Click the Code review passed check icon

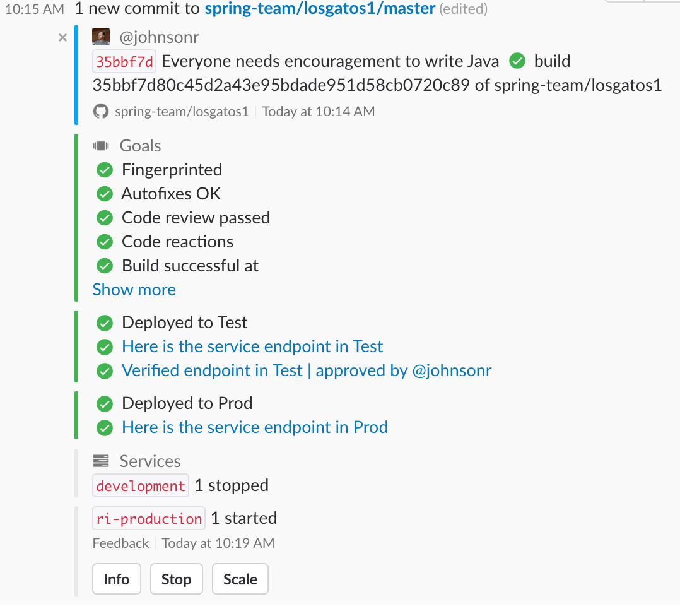click(105, 218)
